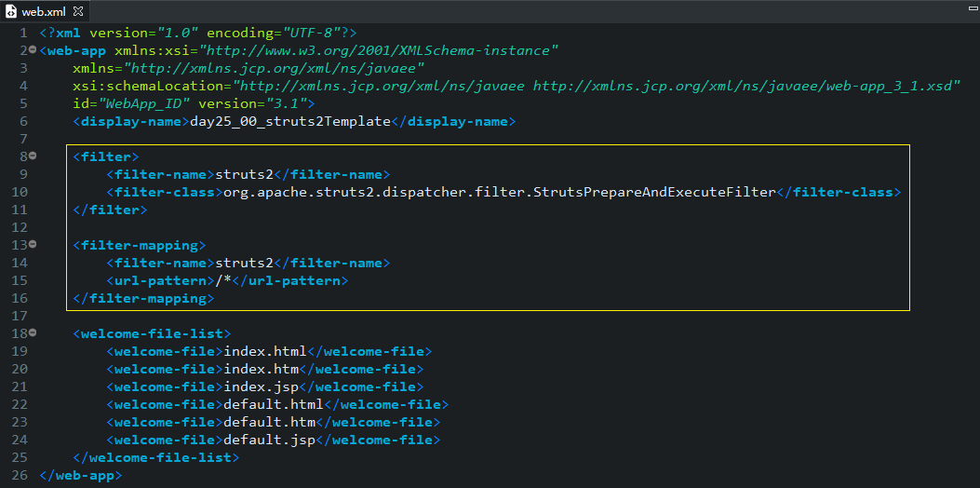
Task: Collapse the filter element at line 8
Action: (33, 156)
